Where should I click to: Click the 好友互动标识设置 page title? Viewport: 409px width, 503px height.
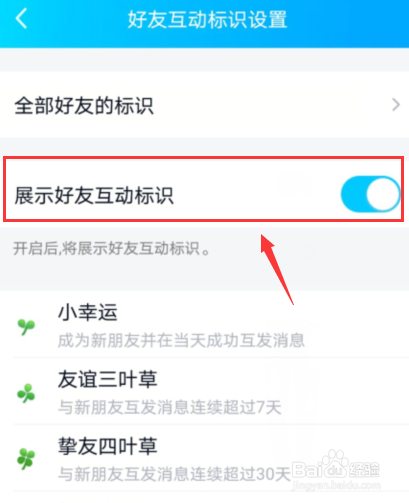pos(207,19)
